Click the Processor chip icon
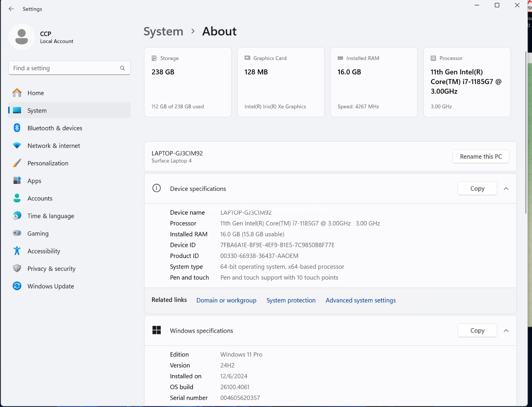 point(433,58)
